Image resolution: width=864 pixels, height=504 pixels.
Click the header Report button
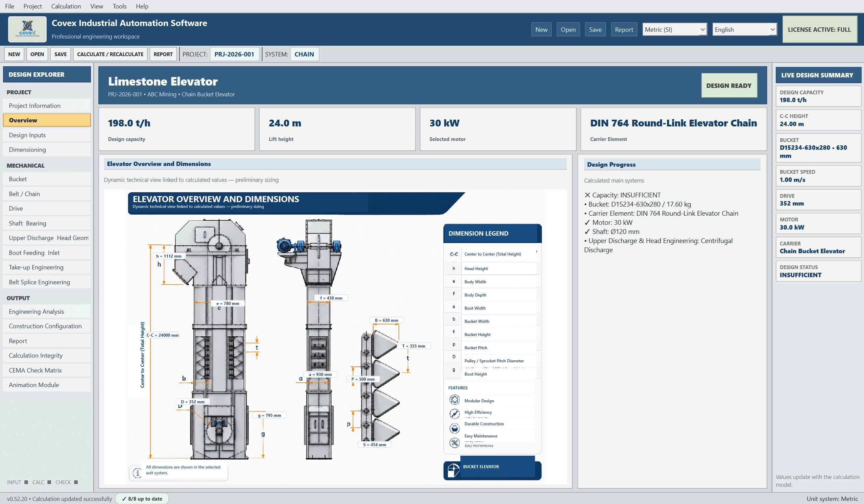tap(624, 29)
